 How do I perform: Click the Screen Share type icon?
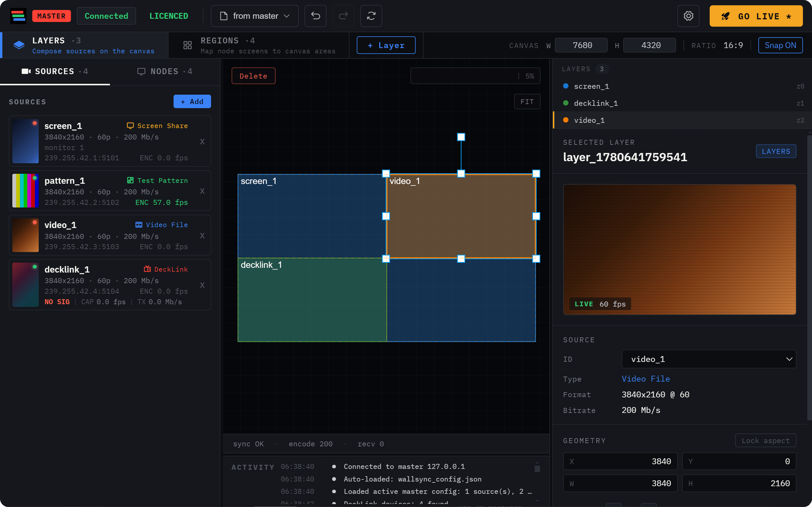click(130, 126)
